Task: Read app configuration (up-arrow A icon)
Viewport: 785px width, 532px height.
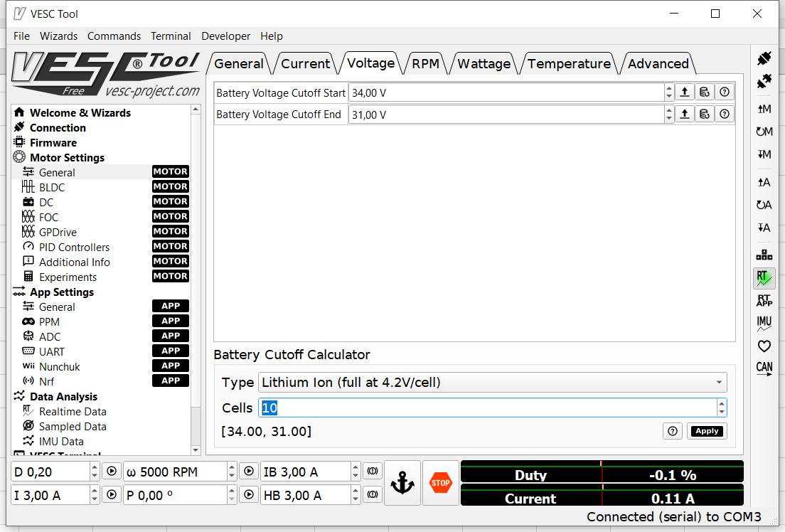Action: pos(764,182)
